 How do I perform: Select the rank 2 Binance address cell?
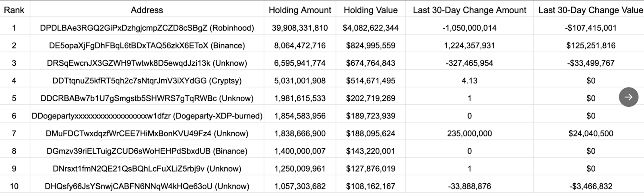(147, 46)
